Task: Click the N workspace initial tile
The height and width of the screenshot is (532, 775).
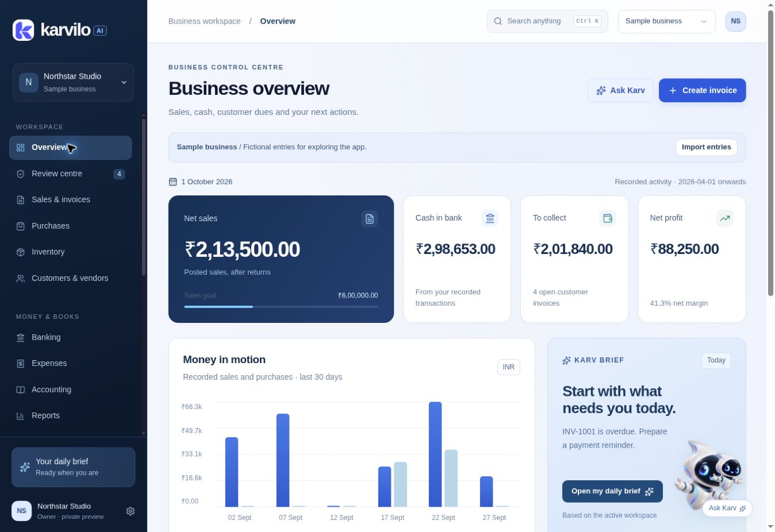Action: point(29,82)
